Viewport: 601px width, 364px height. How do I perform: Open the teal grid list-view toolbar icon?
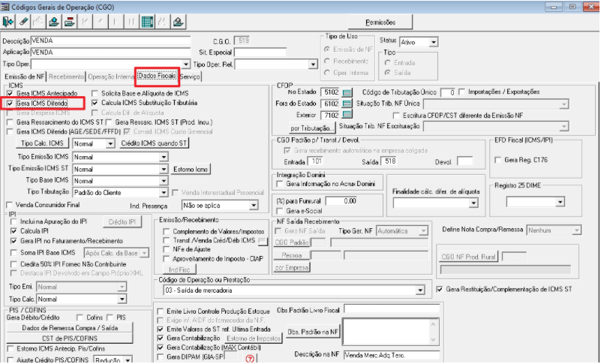pyautogui.click(x=147, y=22)
